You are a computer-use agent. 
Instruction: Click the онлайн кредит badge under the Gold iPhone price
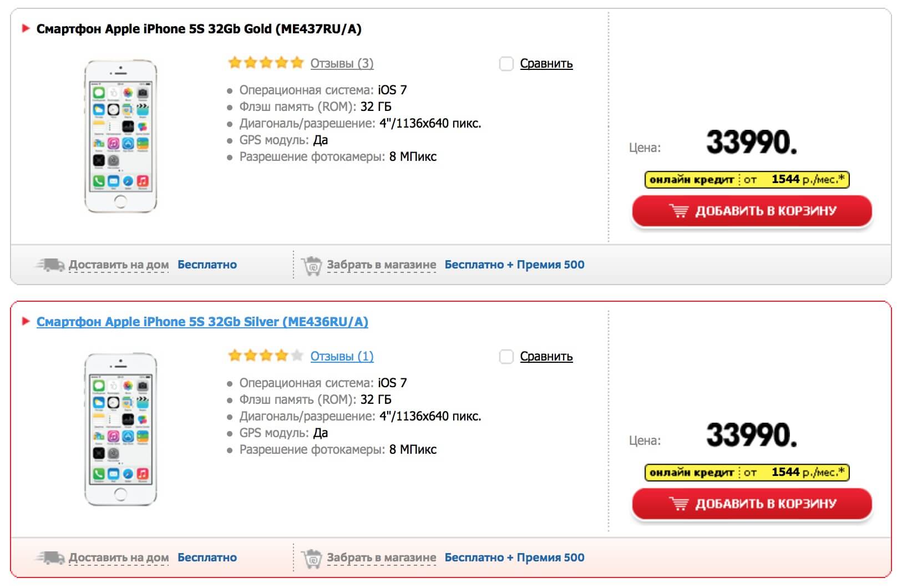click(747, 180)
